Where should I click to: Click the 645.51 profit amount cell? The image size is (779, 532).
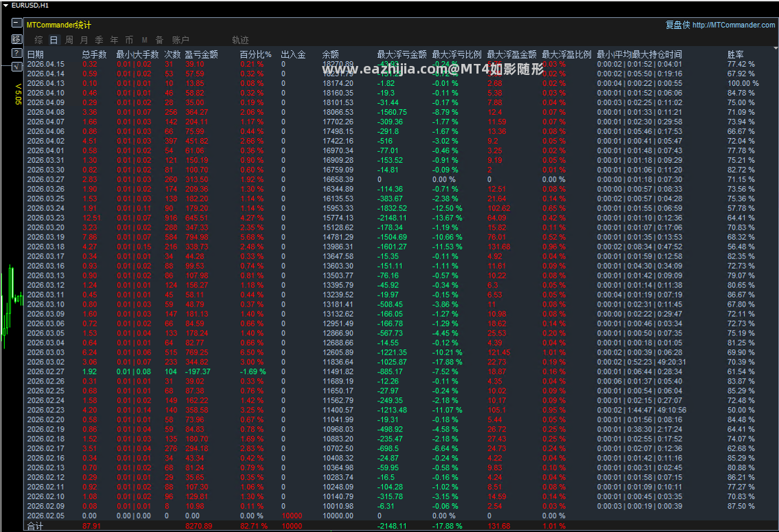[x=197, y=218]
